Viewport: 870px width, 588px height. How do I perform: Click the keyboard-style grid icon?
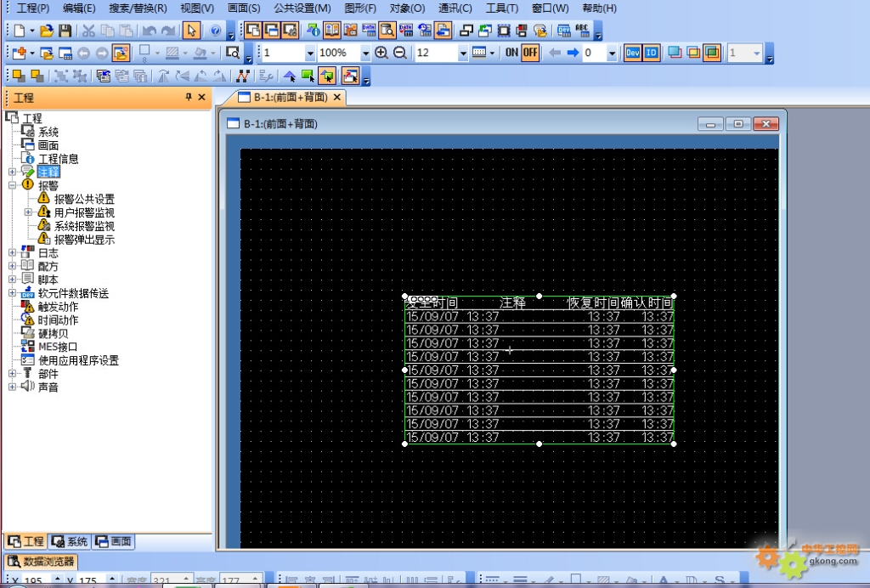tap(479, 53)
